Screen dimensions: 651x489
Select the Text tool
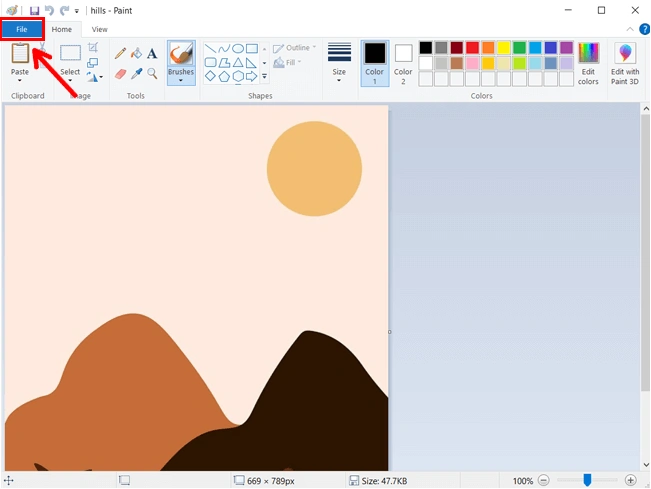[x=152, y=53]
